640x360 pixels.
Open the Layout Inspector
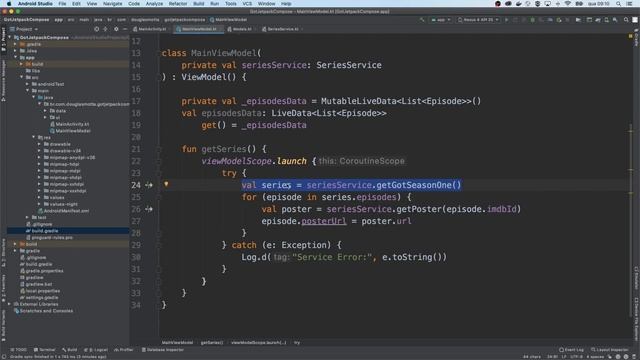[x=610, y=350]
